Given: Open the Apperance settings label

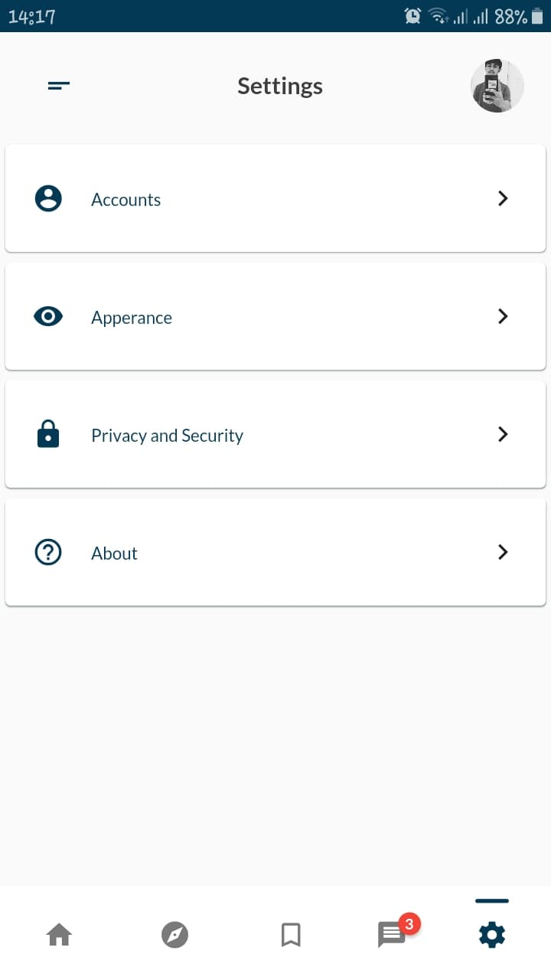Looking at the screenshot, I should coord(132,318).
